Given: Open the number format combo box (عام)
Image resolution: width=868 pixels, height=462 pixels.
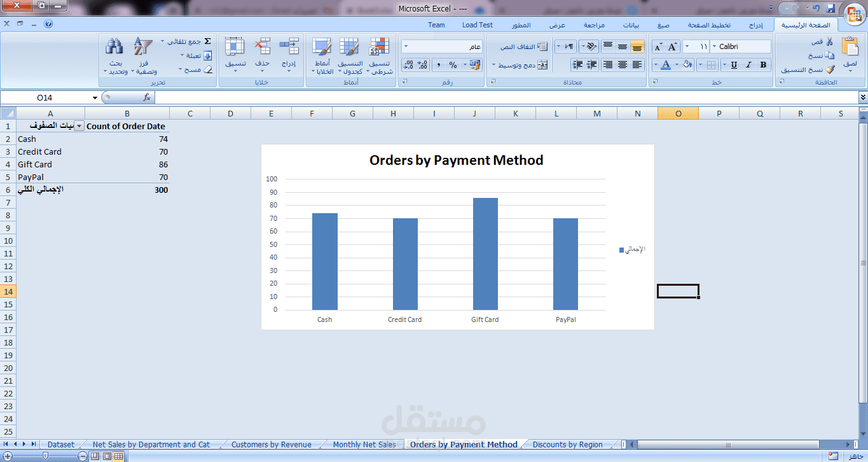Looking at the screenshot, I should 443,46.
